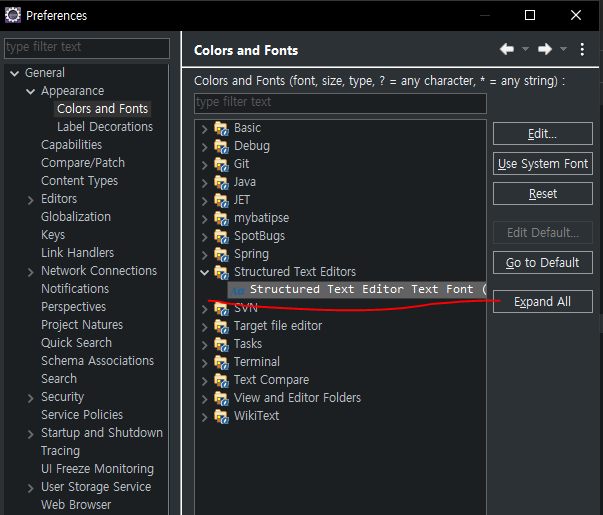Open the Globalization preference page
603x515 pixels.
(x=76, y=217)
